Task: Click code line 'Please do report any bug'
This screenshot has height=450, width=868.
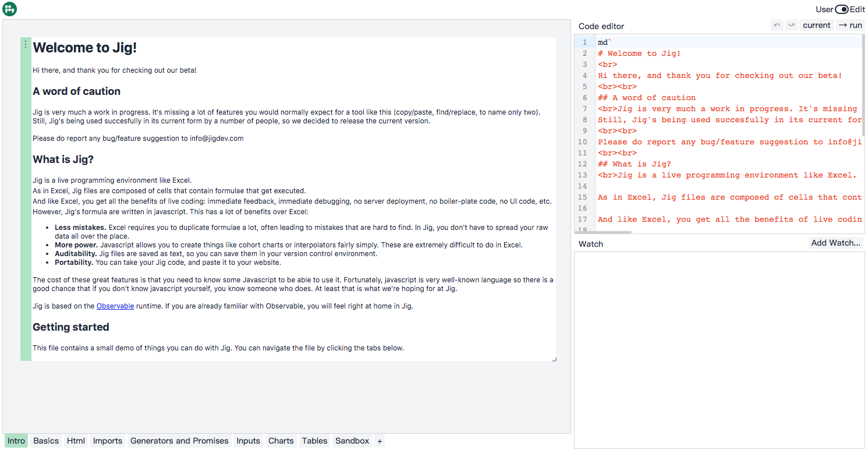Action: [729, 142]
